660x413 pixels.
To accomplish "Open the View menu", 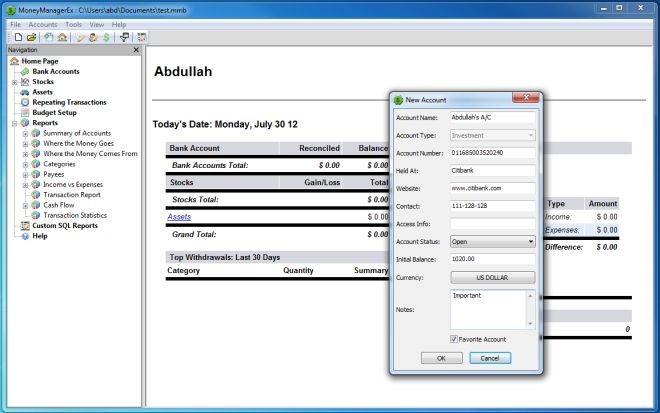I will click(x=96, y=25).
